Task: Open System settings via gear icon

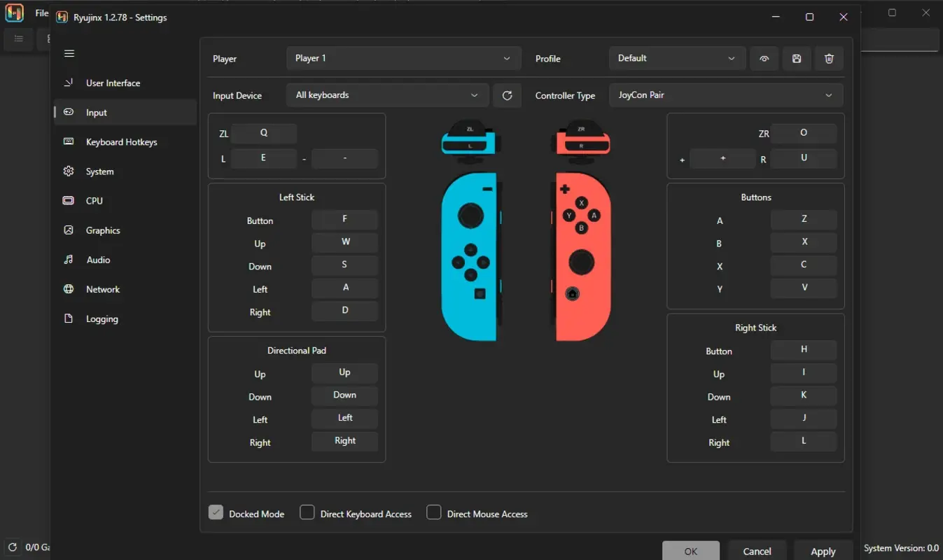Action: pyautogui.click(x=68, y=171)
